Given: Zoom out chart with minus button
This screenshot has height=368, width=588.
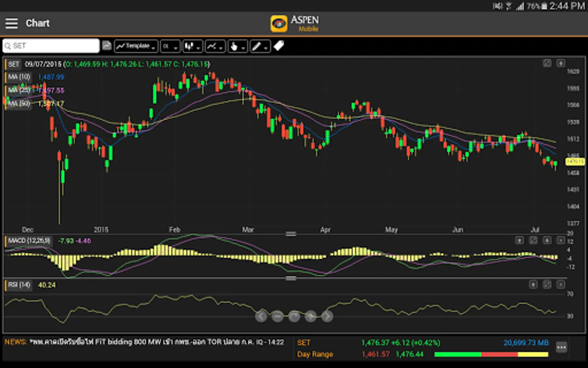Looking at the screenshot, I should tap(278, 316).
